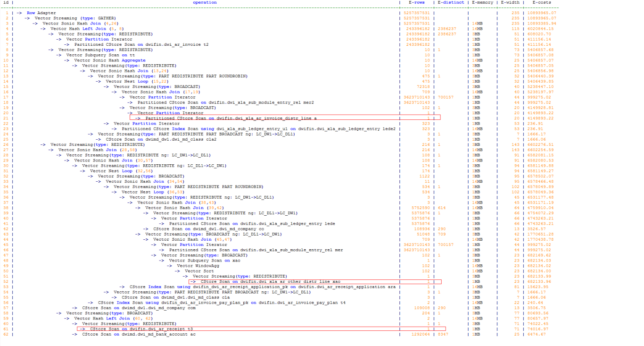Select the scan on dwi_xla_ar_invoice_distr_line a
Screen dimensions: 644x346
[231, 118]
